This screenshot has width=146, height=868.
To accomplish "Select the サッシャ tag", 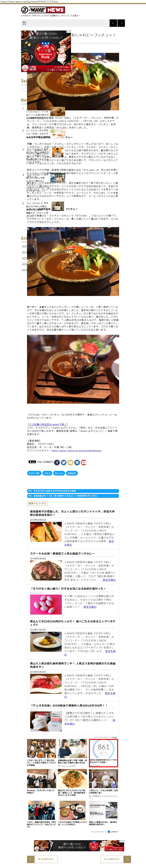I will [x=59, y=473].
